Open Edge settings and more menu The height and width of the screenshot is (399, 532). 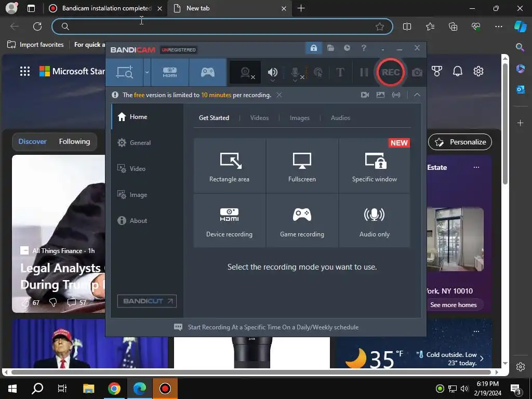(x=498, y=26)
